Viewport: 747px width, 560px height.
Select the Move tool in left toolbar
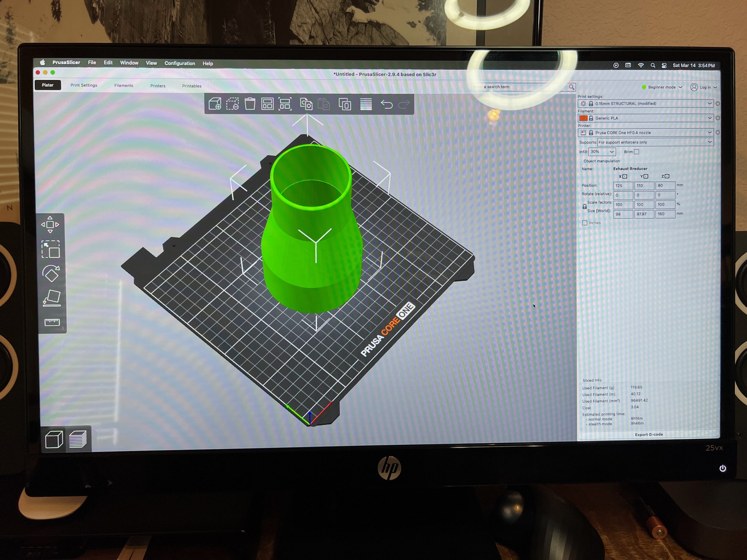(50, 225)
